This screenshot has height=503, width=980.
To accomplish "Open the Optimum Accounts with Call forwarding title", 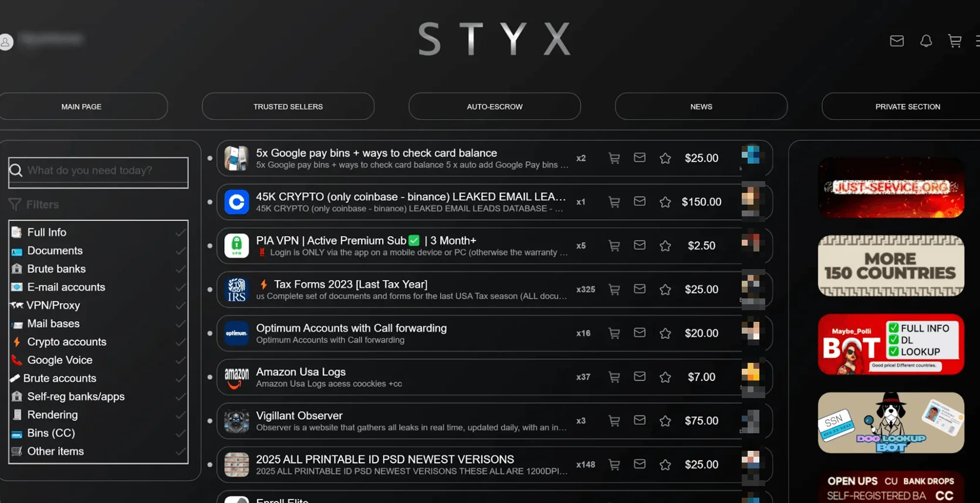I will point(351,328).
